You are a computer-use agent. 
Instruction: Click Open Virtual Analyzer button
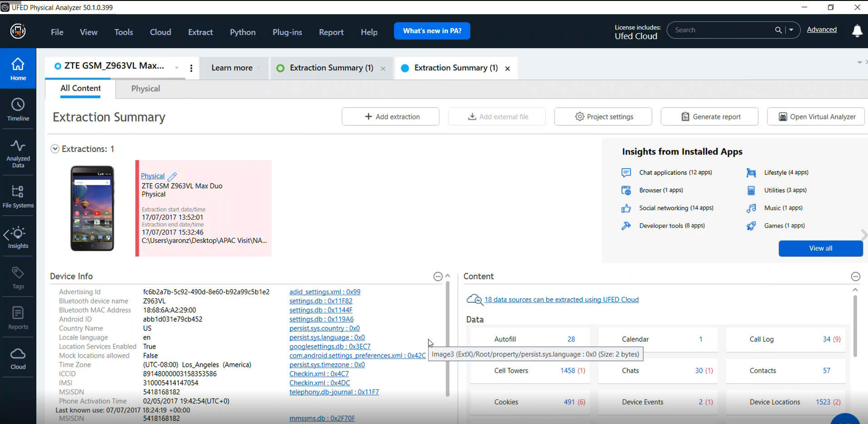[x=816, y=117]
